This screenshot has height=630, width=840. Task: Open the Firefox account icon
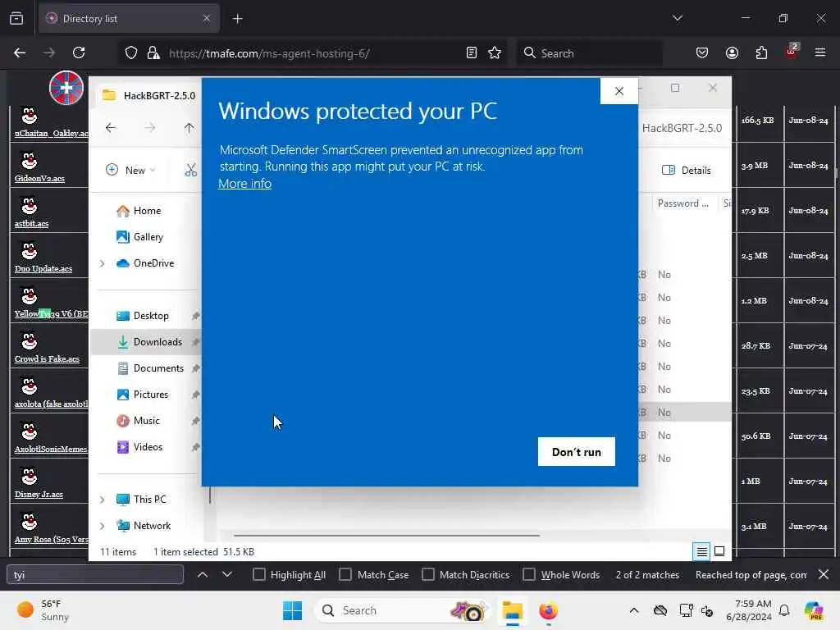click(732, 52)
